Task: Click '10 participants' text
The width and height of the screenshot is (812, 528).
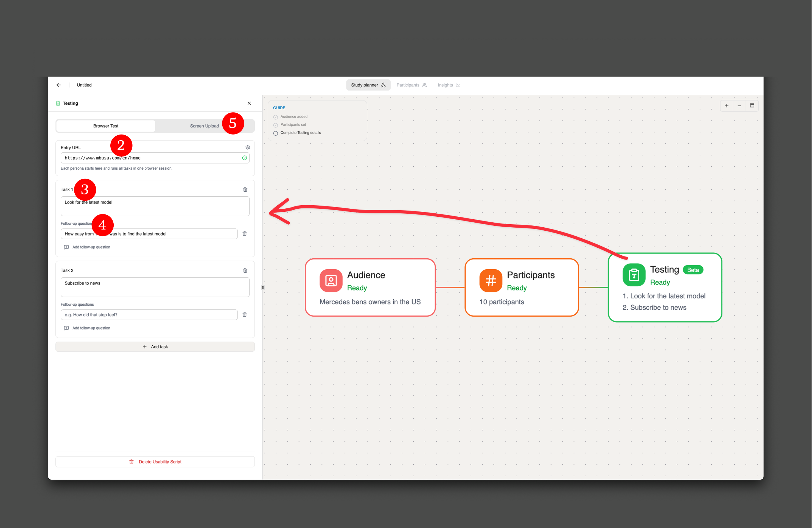Action: [x=502, y=302]
